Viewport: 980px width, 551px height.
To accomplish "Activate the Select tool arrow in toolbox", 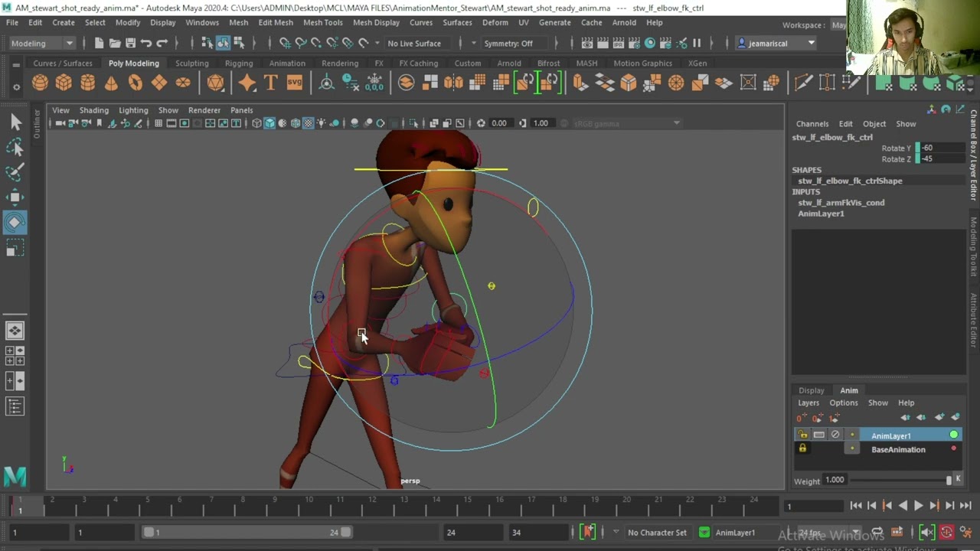I will [x=15, y=122].
